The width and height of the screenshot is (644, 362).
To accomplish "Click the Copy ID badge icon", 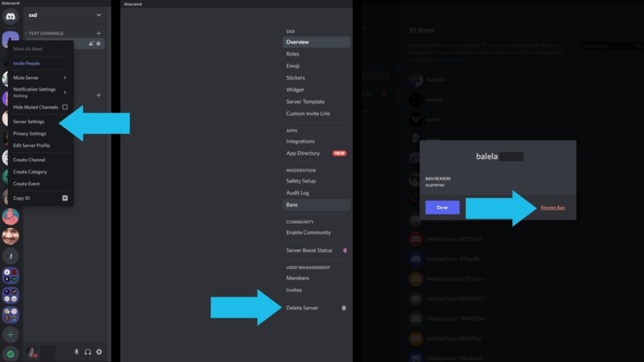I will [x=65, y=198].
